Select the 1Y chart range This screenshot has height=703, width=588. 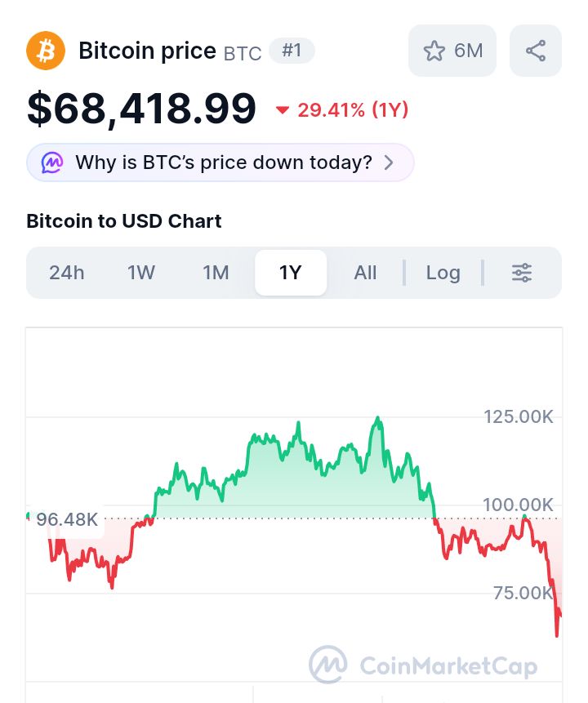point(291,273)
